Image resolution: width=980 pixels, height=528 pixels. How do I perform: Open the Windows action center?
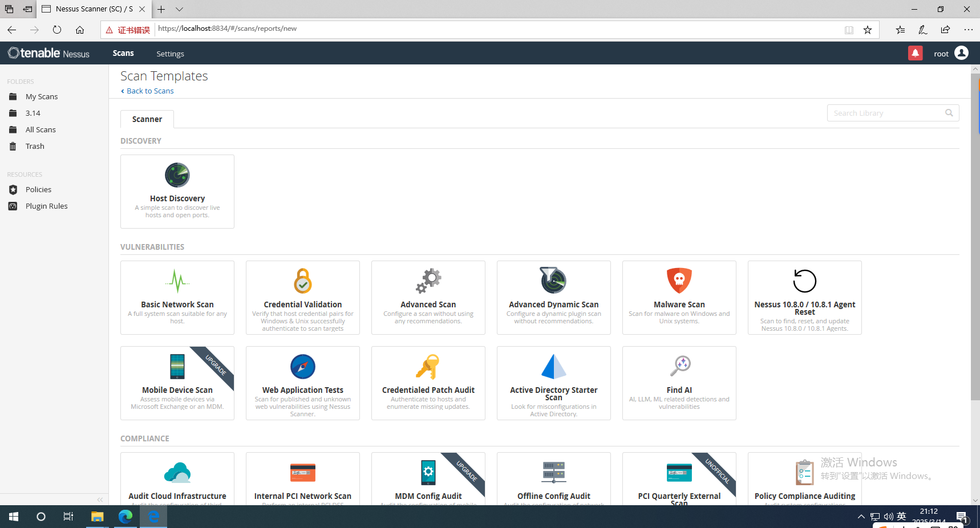coord(962,517)
